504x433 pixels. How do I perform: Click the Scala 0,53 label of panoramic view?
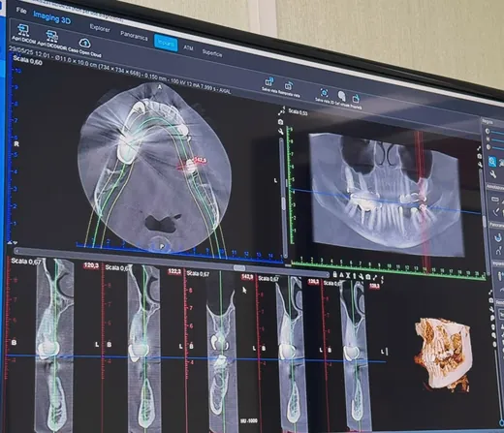[x=298, y=112]
